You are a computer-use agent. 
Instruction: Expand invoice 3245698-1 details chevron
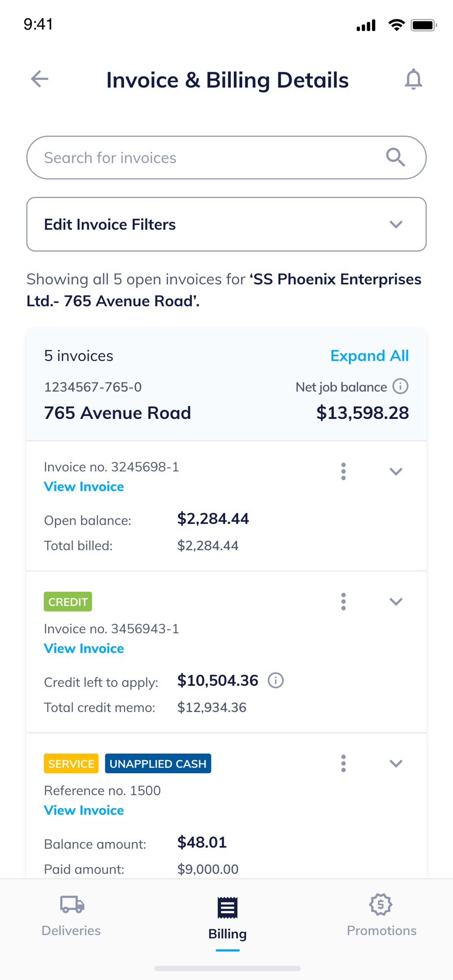396,471
